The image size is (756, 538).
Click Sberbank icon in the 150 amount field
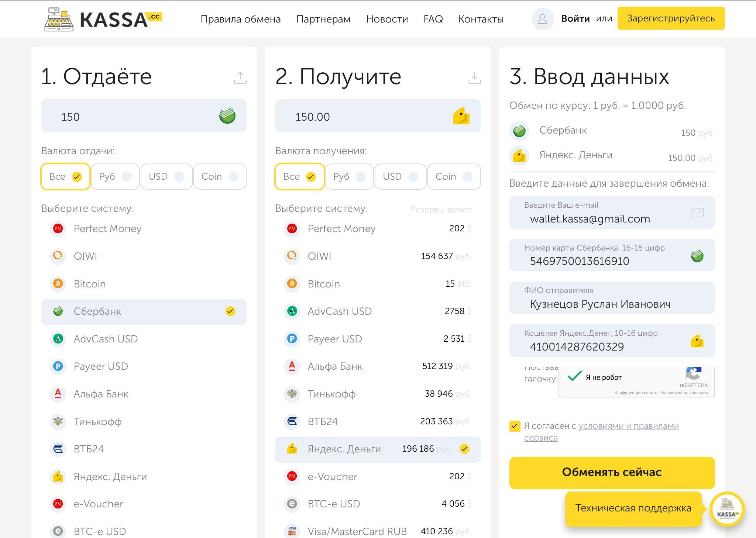227,116
